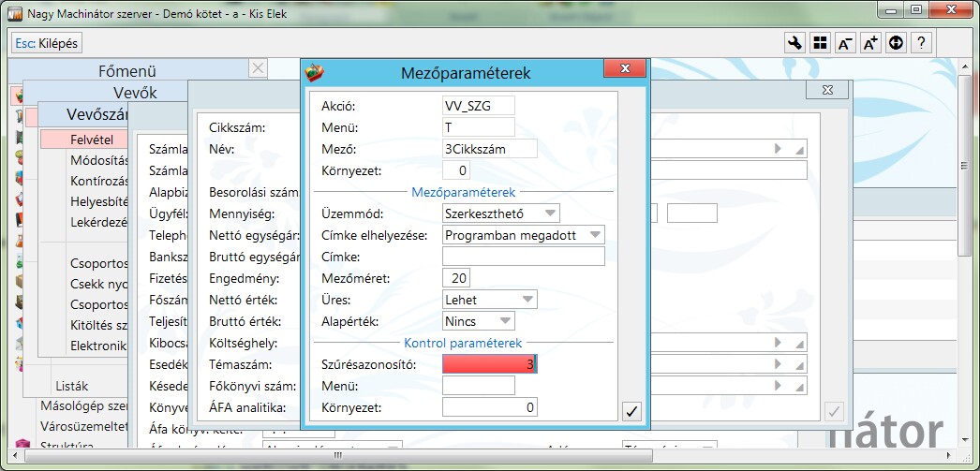Click the Városüzemeltet... main menu entry
The image size is (980, 471).
coord(84,427)
